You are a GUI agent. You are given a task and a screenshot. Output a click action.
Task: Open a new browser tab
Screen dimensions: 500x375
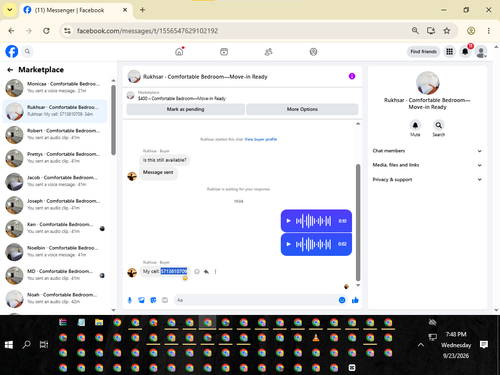(142, 10)
